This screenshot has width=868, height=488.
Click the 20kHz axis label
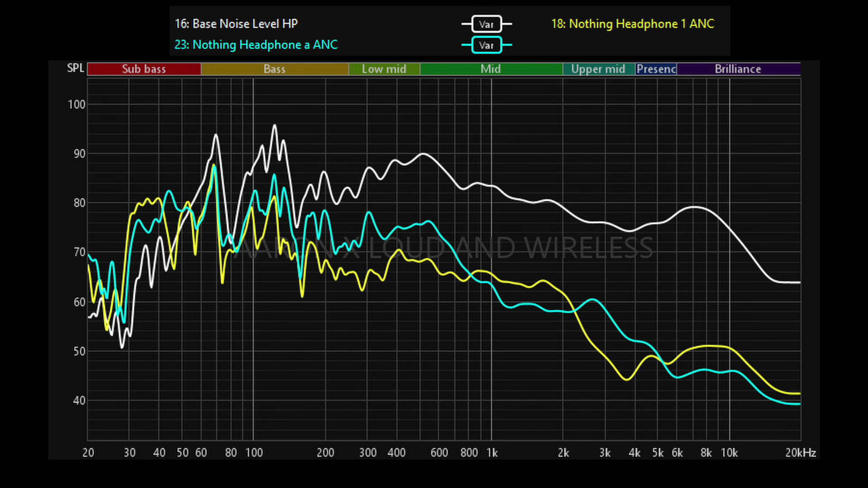click(x=801, y=453)
